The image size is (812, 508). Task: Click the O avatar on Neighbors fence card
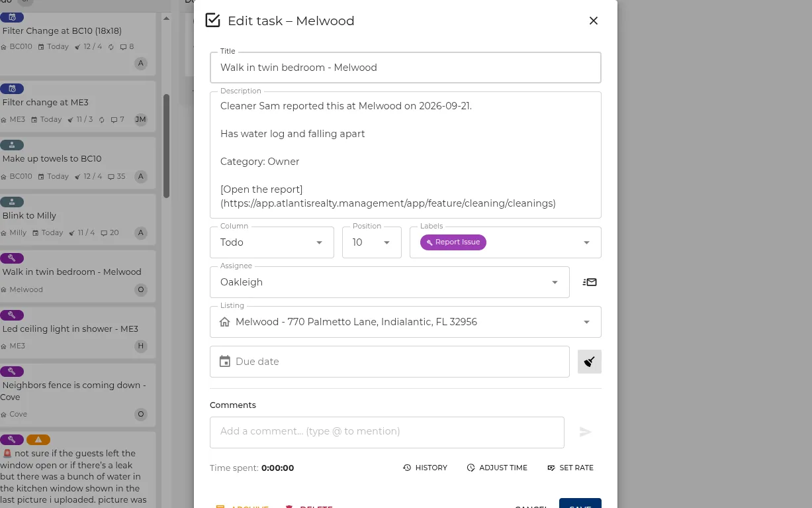point(140,415)
